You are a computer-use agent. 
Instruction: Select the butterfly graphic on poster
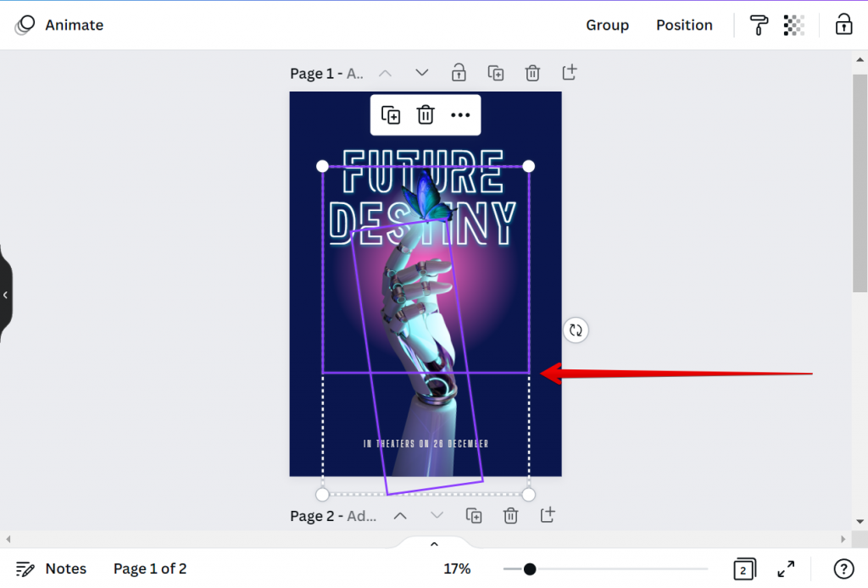point(426,197)
